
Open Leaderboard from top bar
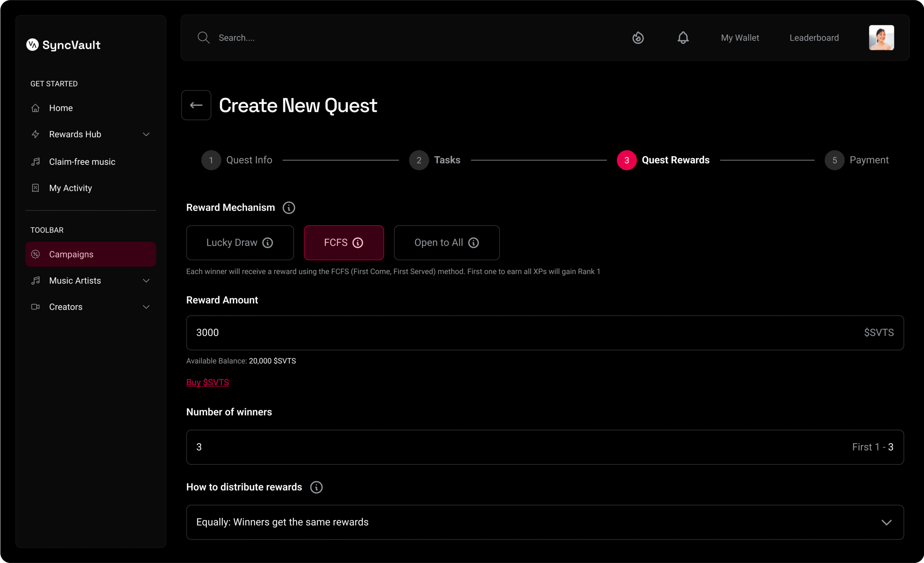click(814, 38)
